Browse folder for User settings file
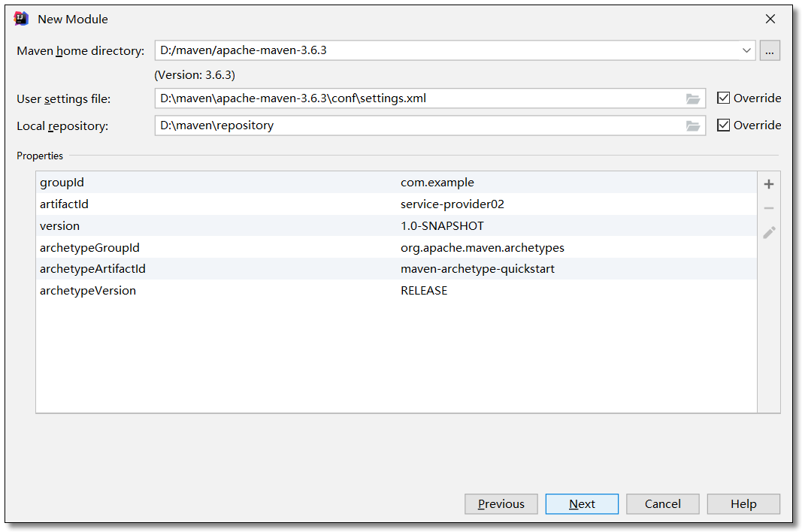 coord(693,98)
